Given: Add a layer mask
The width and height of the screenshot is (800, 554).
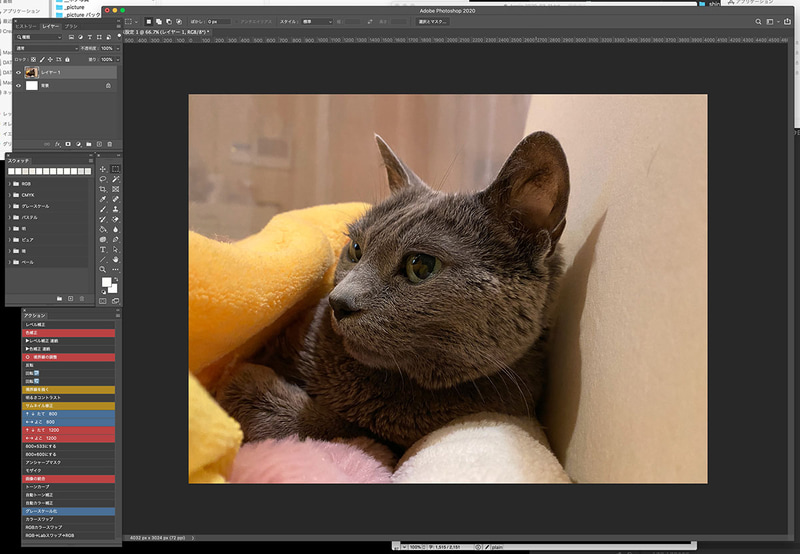Looking at the screenshot, I should [x=68, y=144].
